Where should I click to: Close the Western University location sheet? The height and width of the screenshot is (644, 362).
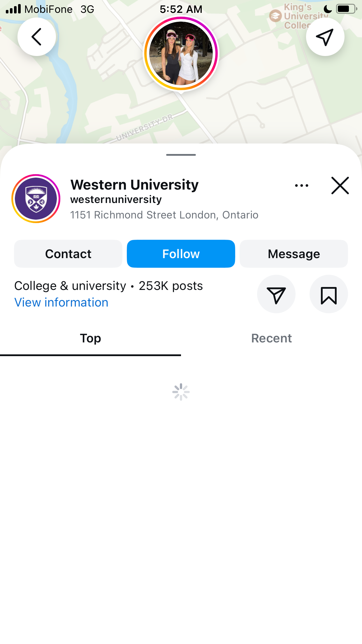point(340,185)
